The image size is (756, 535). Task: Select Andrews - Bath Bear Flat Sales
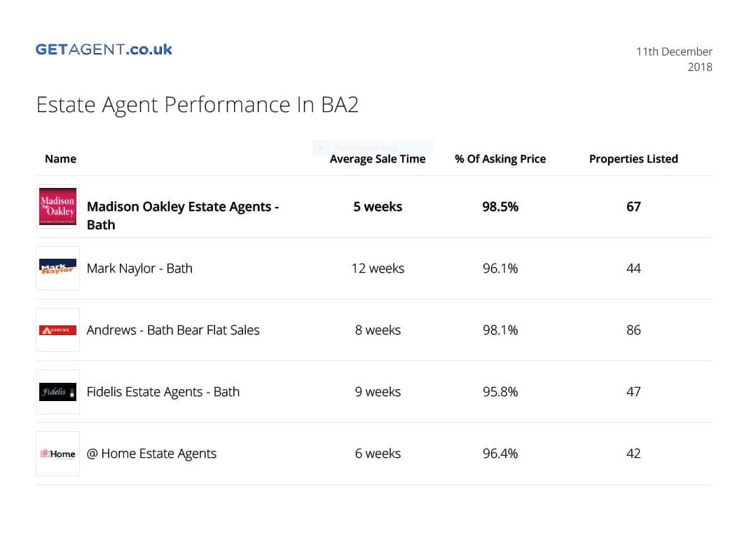tap(173, 330)
